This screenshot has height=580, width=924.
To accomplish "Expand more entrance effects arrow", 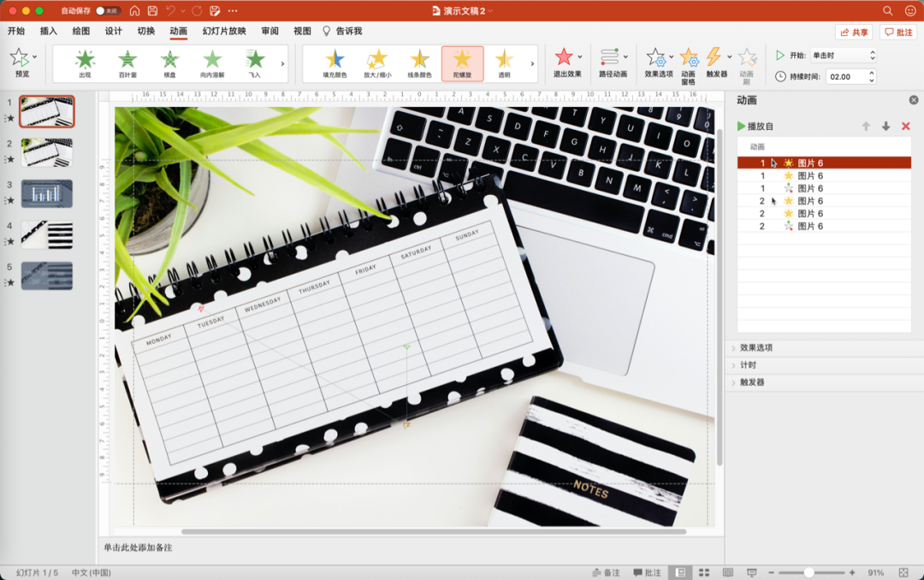I will (x=283, y=63).
